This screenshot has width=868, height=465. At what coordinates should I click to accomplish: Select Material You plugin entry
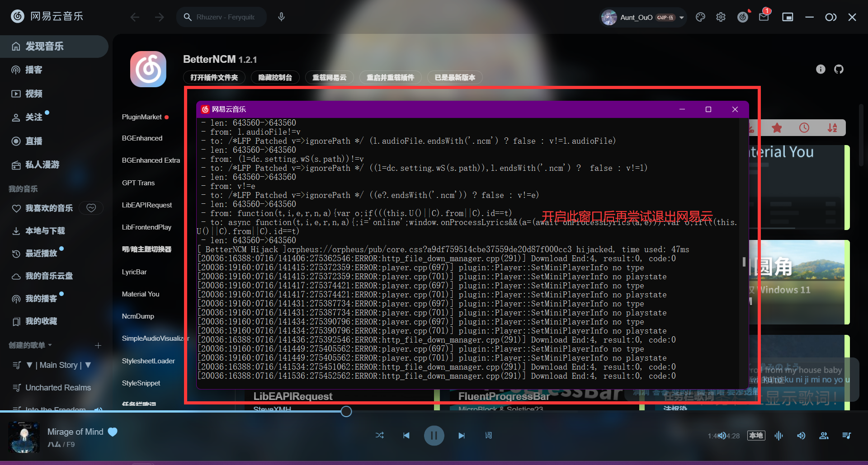point(141,294)
